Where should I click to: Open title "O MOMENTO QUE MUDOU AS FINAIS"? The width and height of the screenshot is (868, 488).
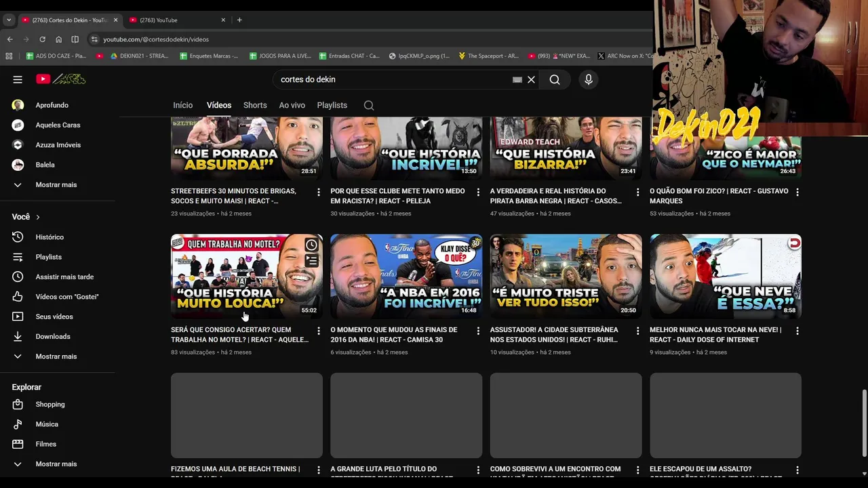click(x=393, y=335)
